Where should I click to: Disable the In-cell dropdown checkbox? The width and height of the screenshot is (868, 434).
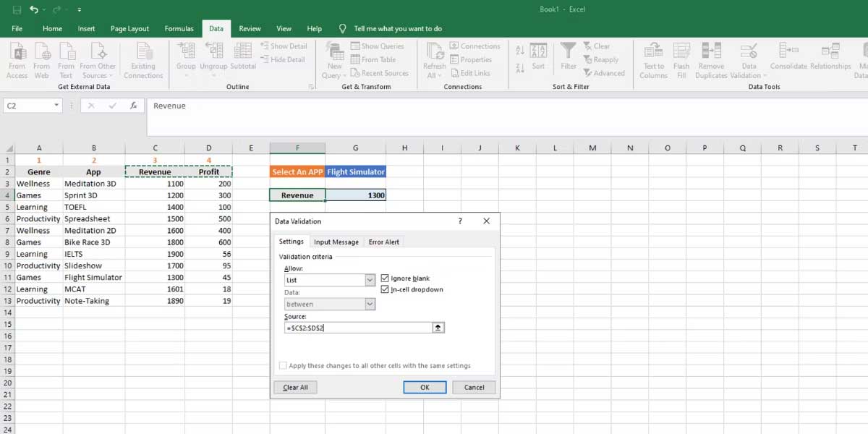[385, 290]
